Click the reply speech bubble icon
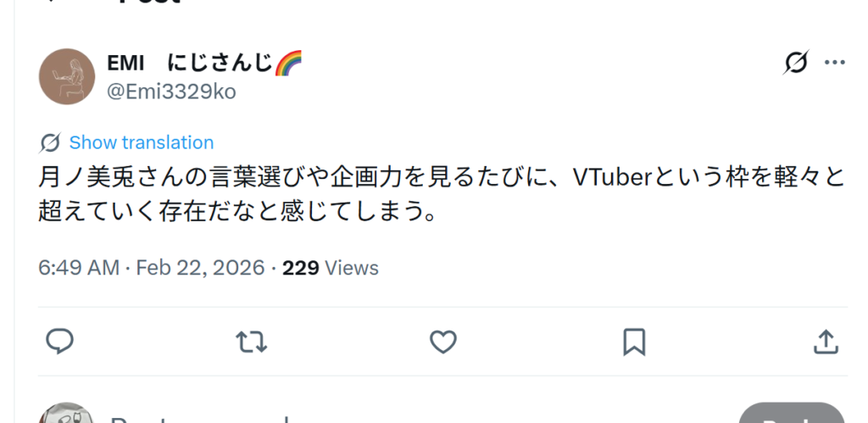This screenshot has height=423, width=868. (59, 342)
